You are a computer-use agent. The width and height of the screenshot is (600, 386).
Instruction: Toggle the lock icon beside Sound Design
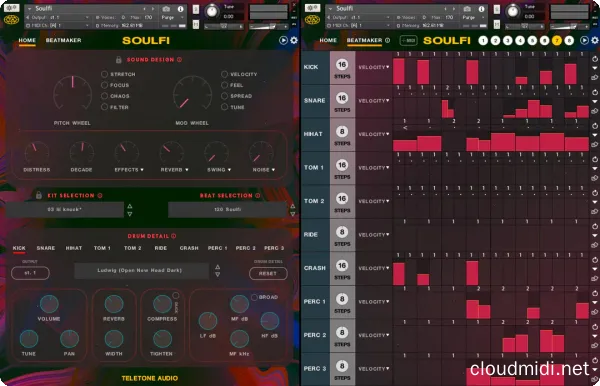coord(119,60)
